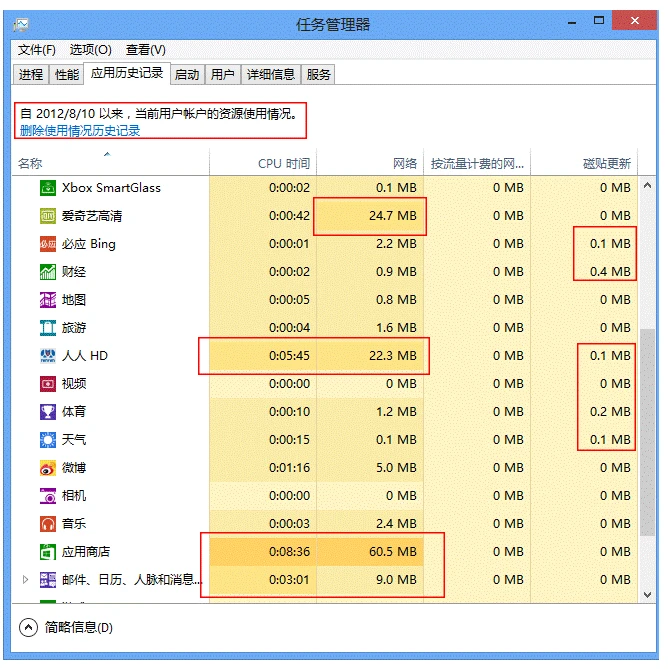The height and width of the screenshot is (669, 668).
Task: Maximize the 任务管理器 window
Action: [x=599, y=20]
